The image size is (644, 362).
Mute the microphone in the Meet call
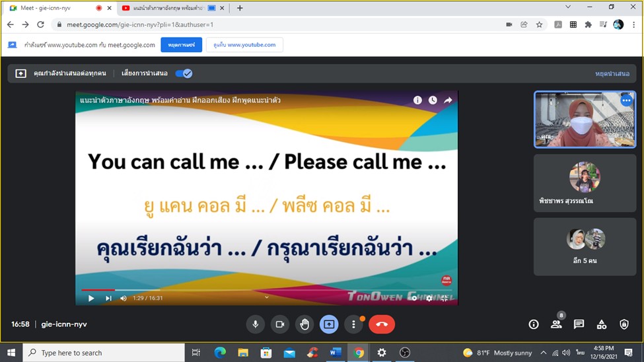pos(255,324)
